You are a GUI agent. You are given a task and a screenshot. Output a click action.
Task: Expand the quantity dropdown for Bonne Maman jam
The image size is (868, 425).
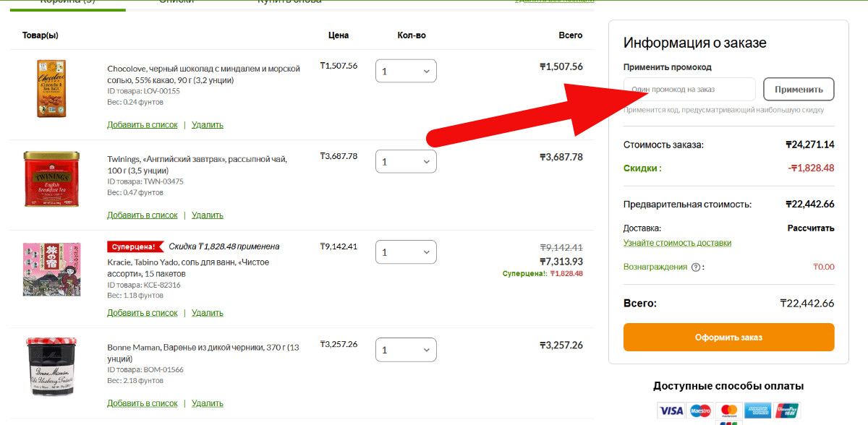[406, 350]
